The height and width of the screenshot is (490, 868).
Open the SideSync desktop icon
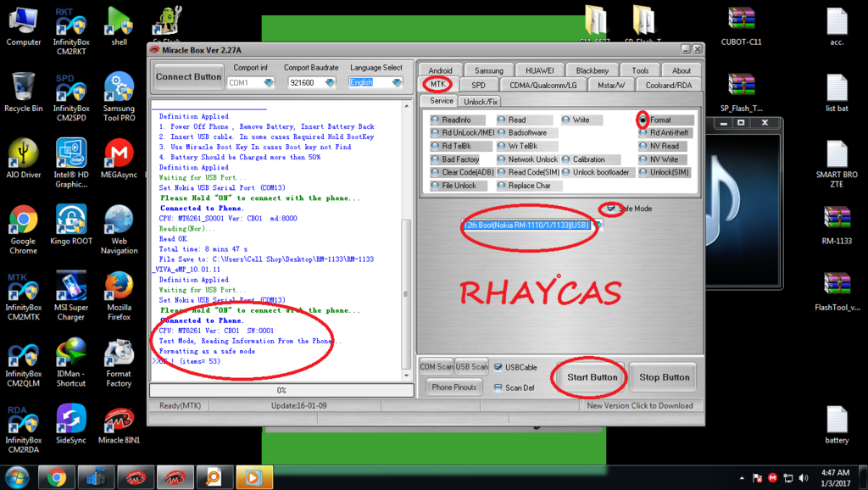(x=71, y=421)
